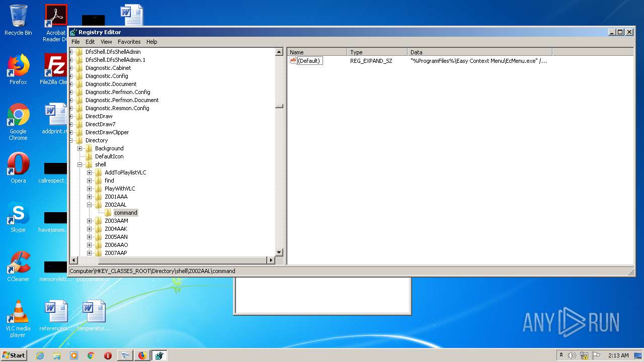Select the Diagnostic.Perfmon.Config key
The image size is (644, 362).
[x=118, y=92]
